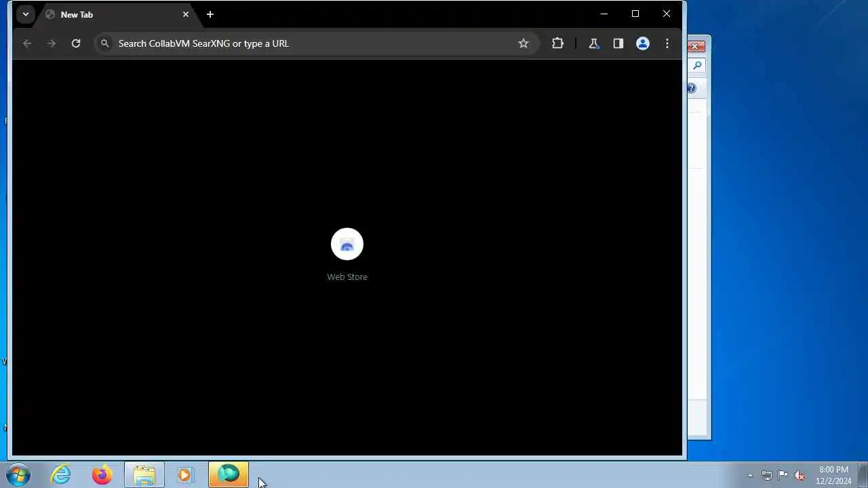Go back with the back arrow
The width and height of the screenshot is (868, 488).
(27, 43)
